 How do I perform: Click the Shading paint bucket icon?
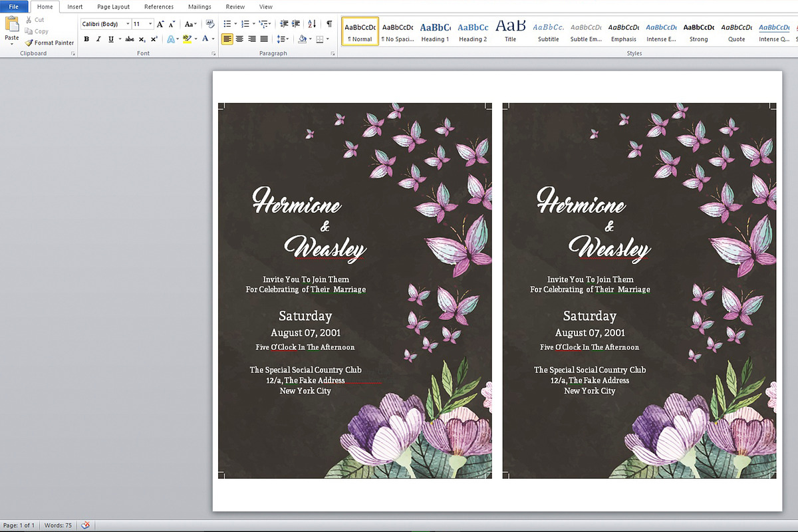pyautogui.click(x=302, y=39)
